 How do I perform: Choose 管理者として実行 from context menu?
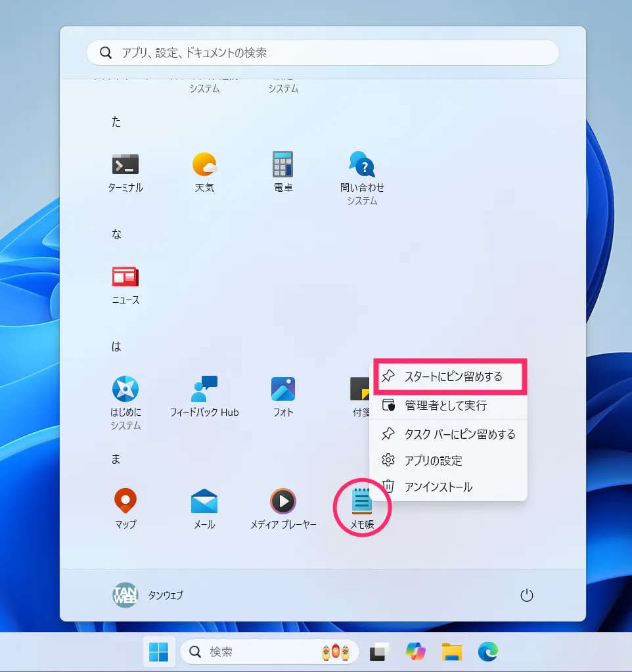448,405
